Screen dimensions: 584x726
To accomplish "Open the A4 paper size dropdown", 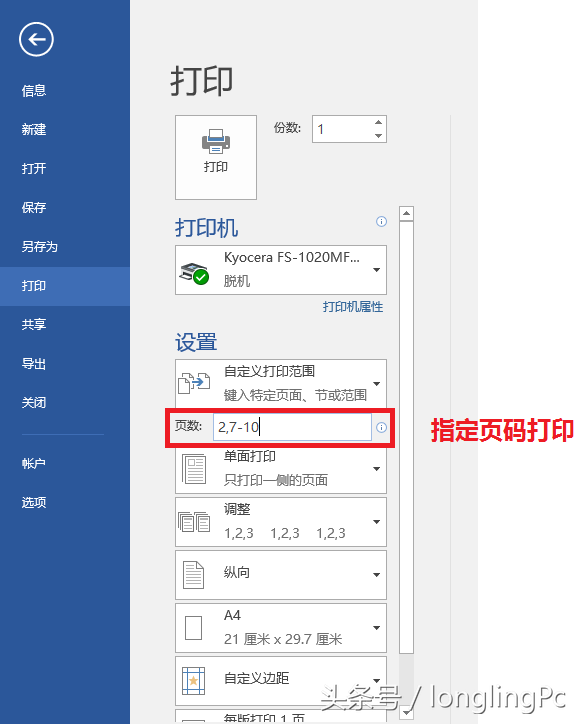I will coord(281,627).
